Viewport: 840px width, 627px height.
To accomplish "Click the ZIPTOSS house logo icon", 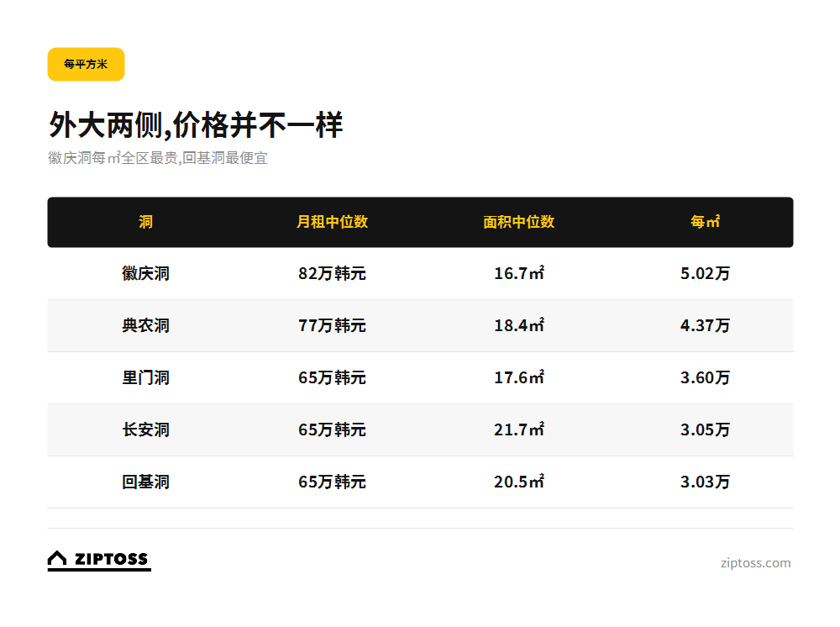I will 57,558.
